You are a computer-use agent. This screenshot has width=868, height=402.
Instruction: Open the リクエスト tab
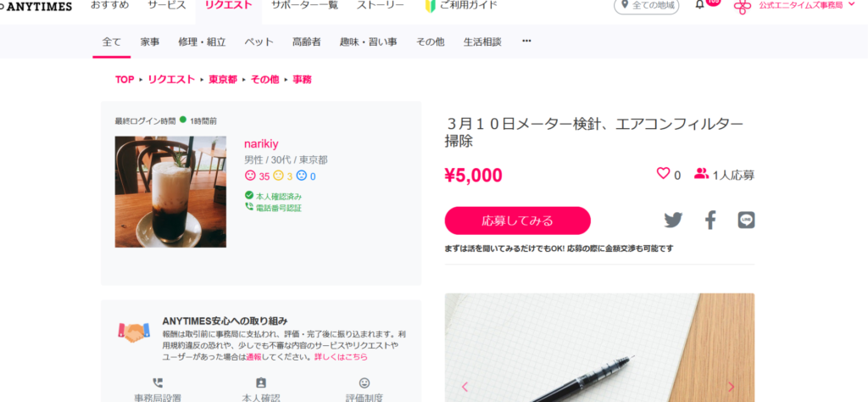coord(229,6)
